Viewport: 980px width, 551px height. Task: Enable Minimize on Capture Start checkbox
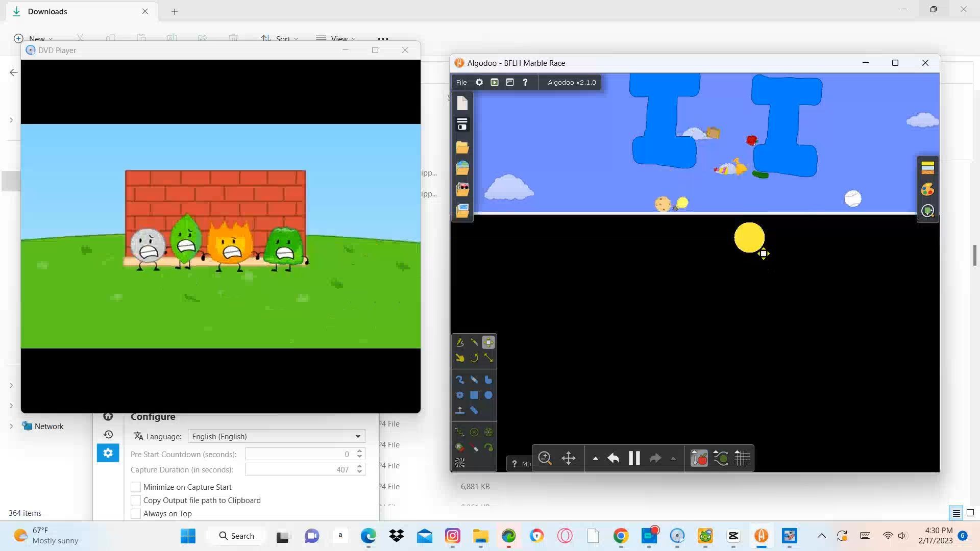pyautogui.click(x=136, y=487)
